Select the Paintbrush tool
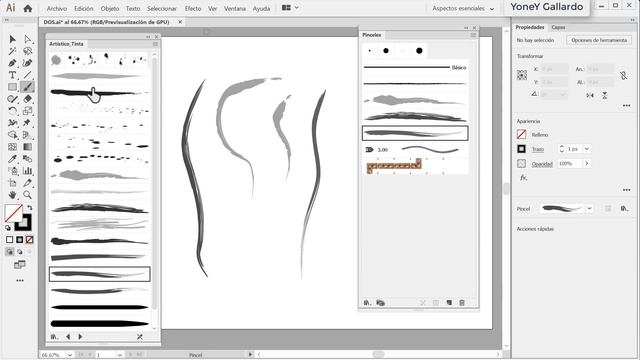The image size is (640, 360). 27,87
